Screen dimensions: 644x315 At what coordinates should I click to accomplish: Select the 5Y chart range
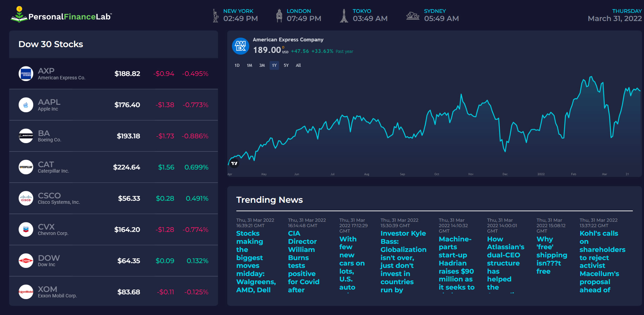(x=286, y=65)
